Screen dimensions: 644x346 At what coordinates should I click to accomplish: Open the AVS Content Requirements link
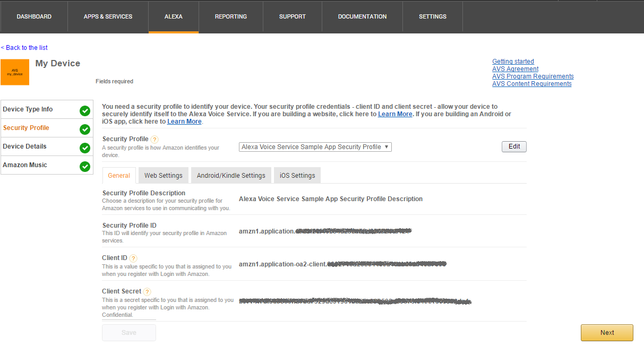tap(532, 84)
